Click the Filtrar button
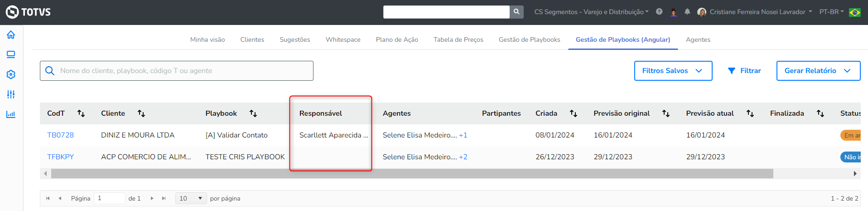The image size is (868, 211). click(x=744, y=71)
